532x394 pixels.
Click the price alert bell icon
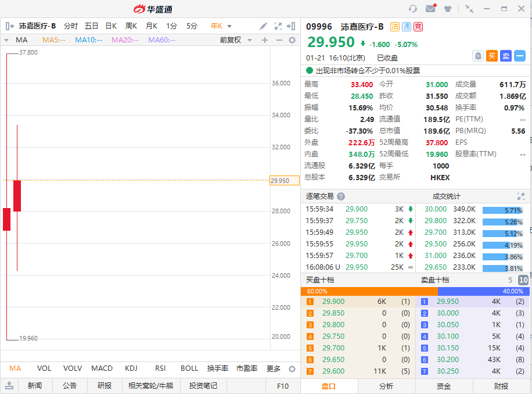pos(478,56)
